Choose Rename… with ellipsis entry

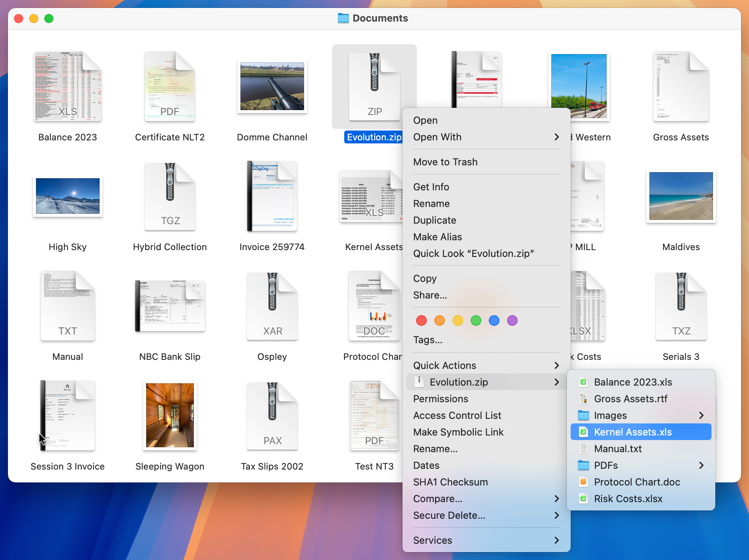487,449
